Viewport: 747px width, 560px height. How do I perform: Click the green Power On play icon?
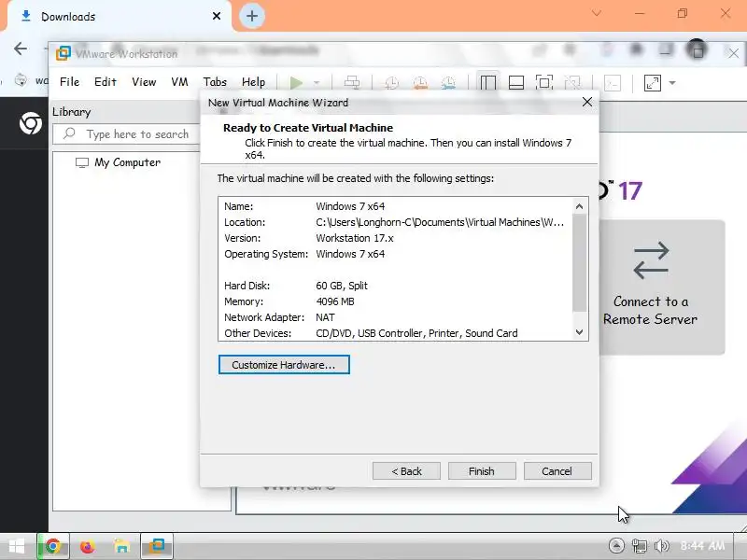(x=296, y=83)
